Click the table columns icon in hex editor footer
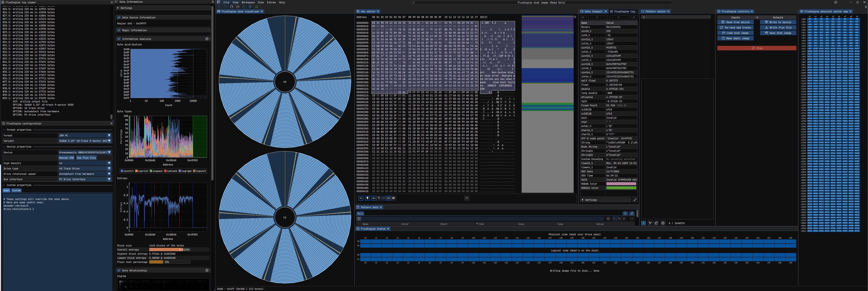868x291 pixels. pyautogui.click(x=394, y=198)
